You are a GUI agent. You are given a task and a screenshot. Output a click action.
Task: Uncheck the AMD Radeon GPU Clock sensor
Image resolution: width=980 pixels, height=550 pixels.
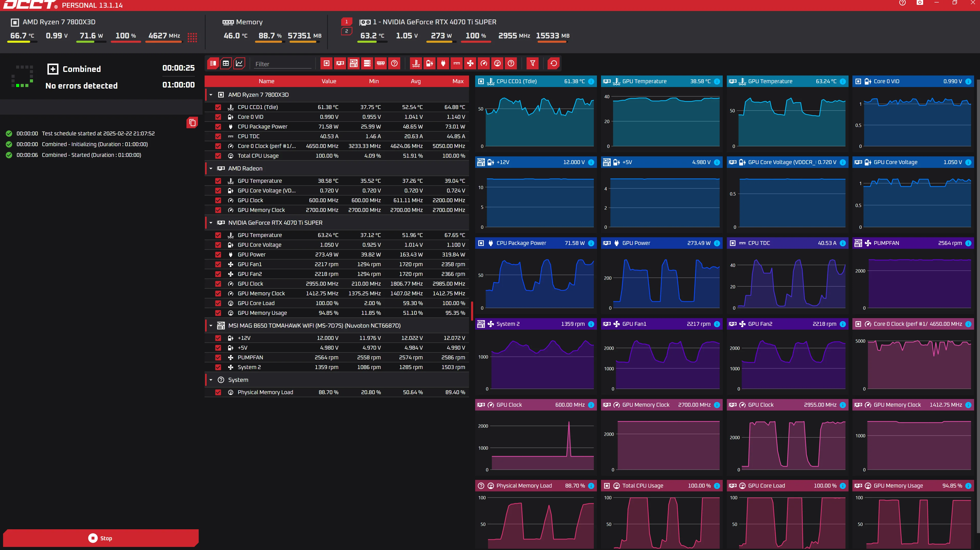click(x=218, y=200)
